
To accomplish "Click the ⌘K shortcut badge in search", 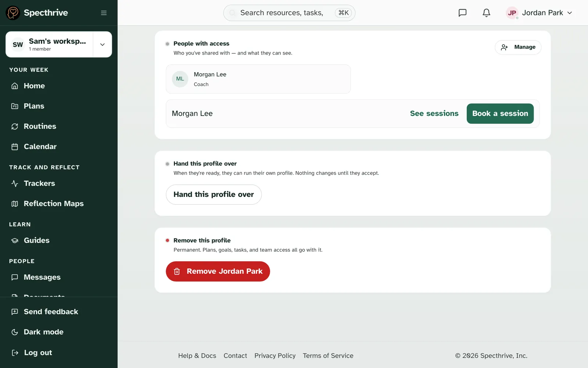I will pos(343,13).
